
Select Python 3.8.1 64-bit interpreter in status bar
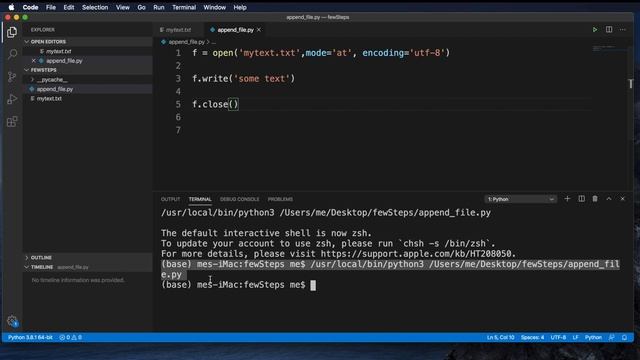(x=30, y=338)
